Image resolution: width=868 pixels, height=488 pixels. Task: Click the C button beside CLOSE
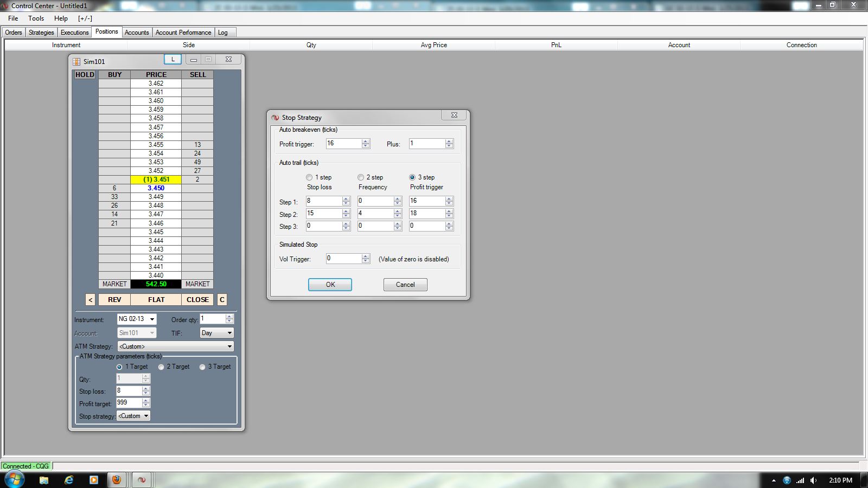(222, 300)
